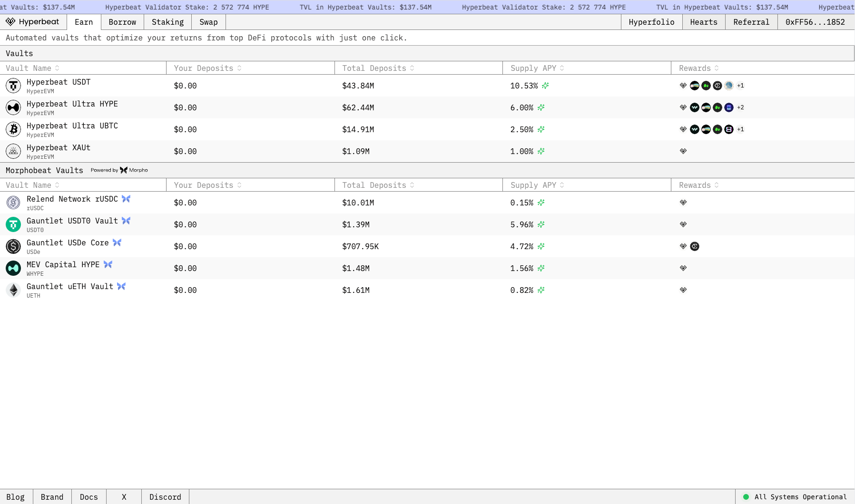This screenshot has width=855, height=504.
Task: Click the hearts reward icon for Hyperbeat XAUt
Action: pos(683,151)
